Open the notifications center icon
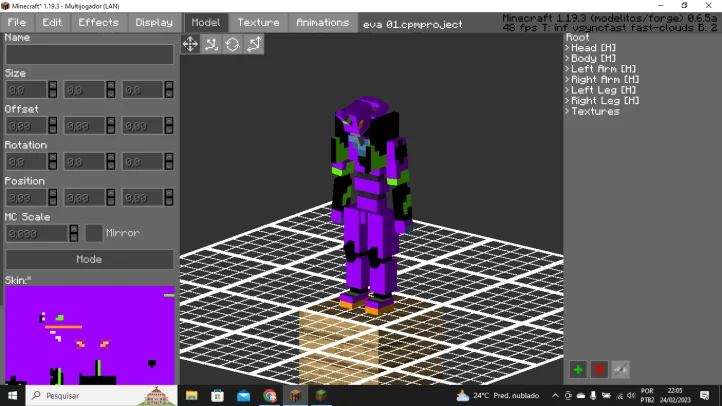The image size is (722, 406). pyautogui.click(x=705, y=395)
